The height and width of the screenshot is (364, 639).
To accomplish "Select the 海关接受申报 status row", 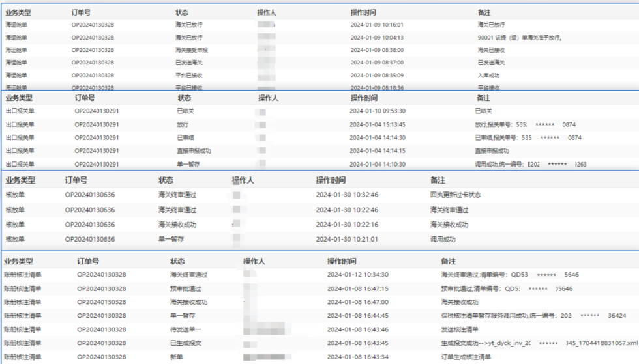I will pyautogui.click(x=191, y=50).
